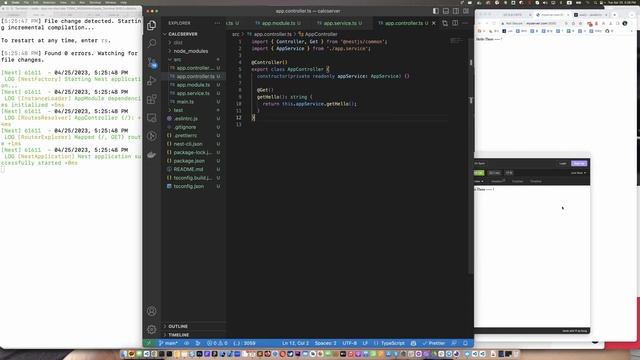
Task: Open the Manage gear menu
Action: 151,329
